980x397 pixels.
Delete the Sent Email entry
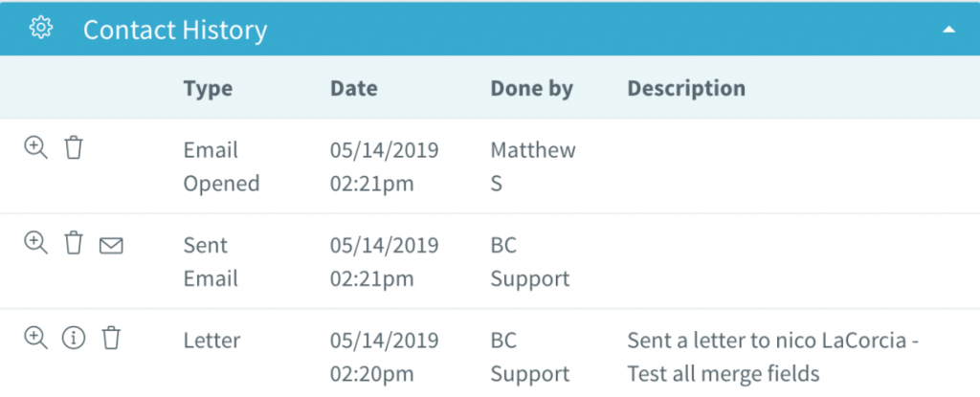74,243
